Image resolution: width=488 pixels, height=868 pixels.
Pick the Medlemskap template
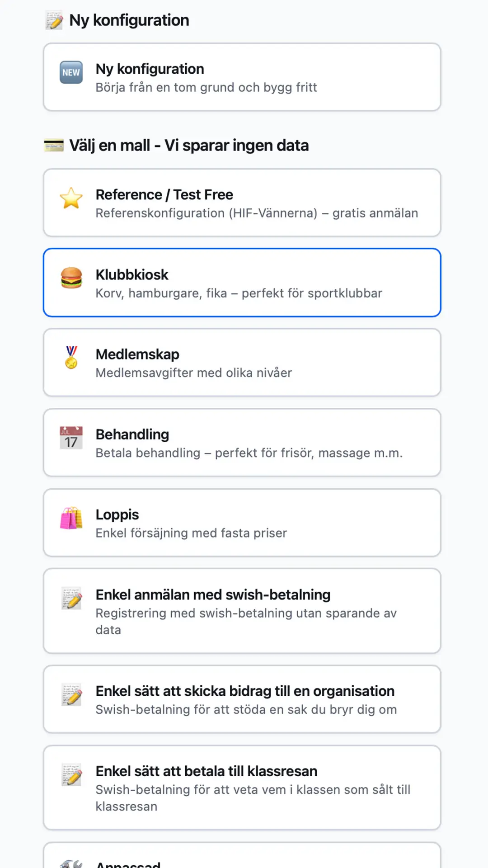(x=242, y=363)
